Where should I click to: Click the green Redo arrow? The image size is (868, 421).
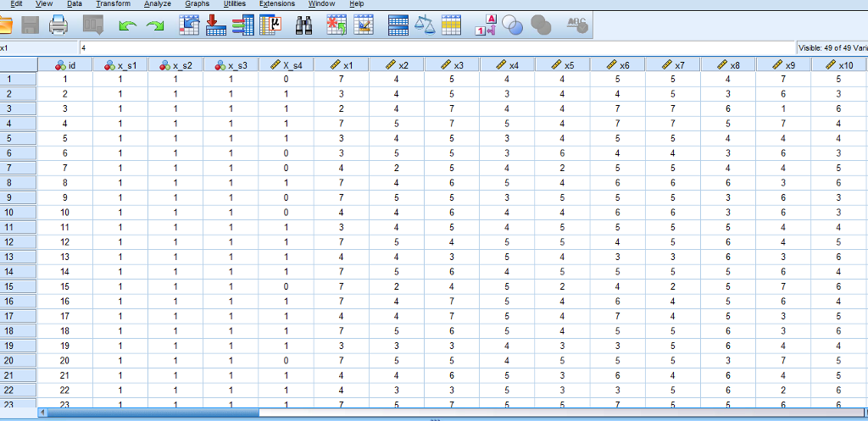156,25
